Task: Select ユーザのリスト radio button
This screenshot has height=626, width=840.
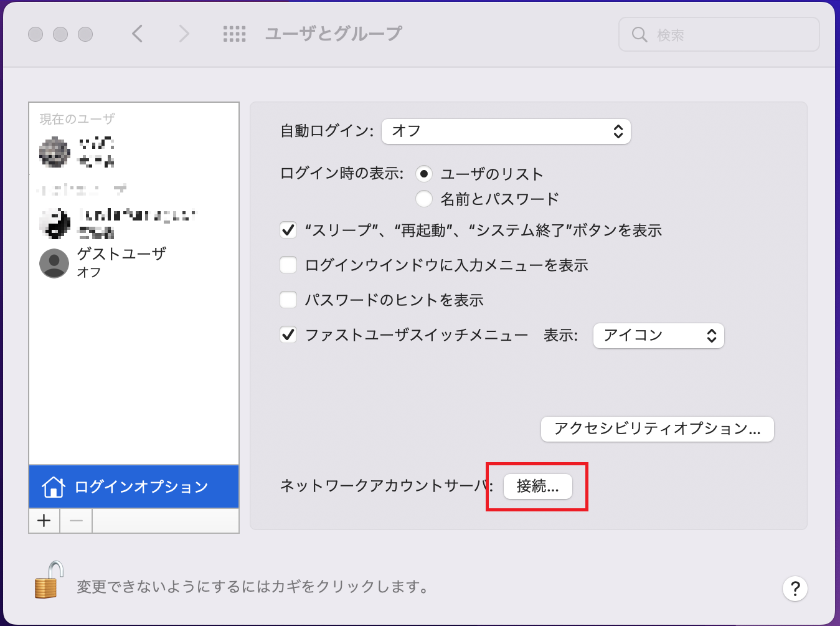Action: tap(424, 174)
